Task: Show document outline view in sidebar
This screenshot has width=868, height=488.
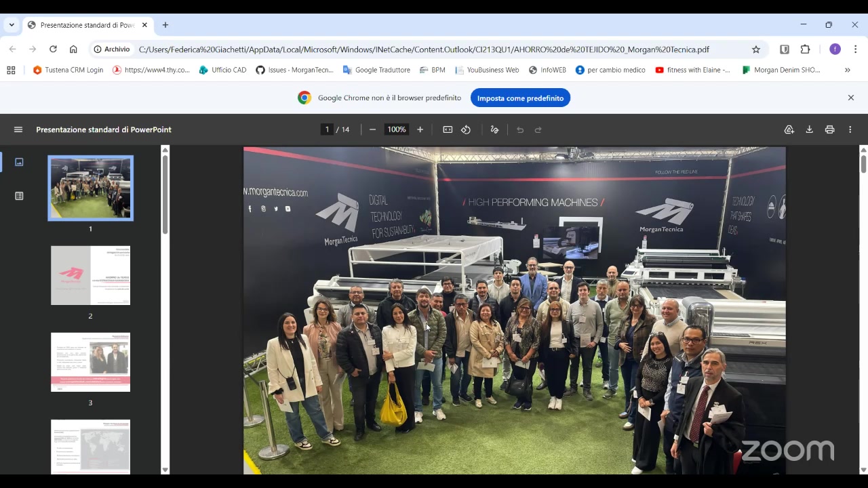Action: pos(19,196)
